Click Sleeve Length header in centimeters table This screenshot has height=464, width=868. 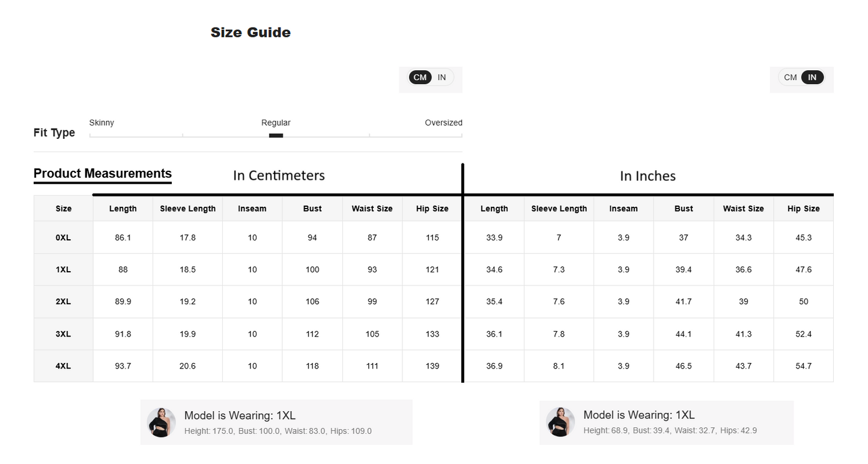(x=187, y=209)
